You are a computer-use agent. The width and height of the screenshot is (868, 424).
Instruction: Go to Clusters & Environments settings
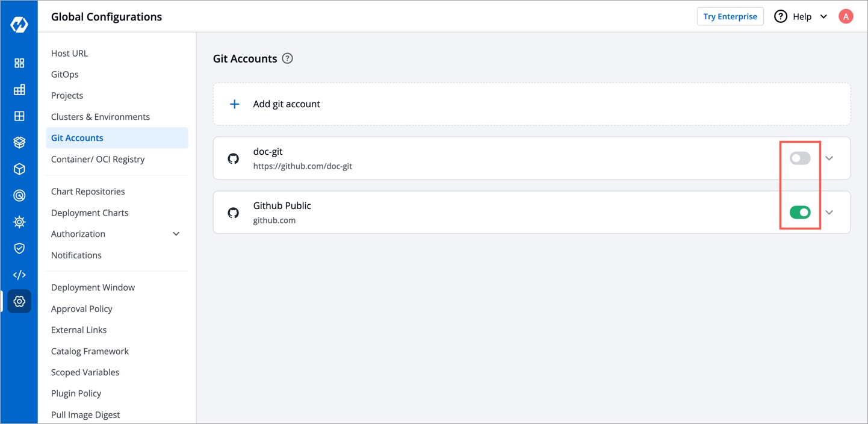tap(101, 117)
